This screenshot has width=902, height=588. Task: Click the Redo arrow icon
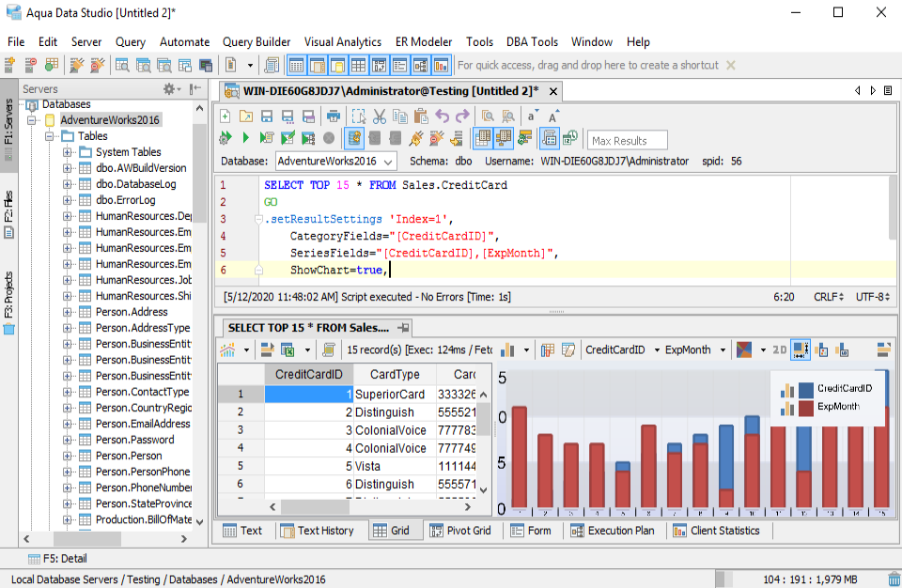461,116
